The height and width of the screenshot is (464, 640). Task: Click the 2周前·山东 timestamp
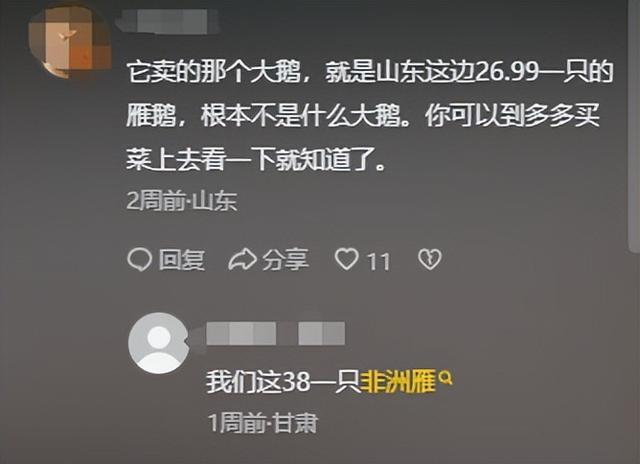click(x=182, y=201)
